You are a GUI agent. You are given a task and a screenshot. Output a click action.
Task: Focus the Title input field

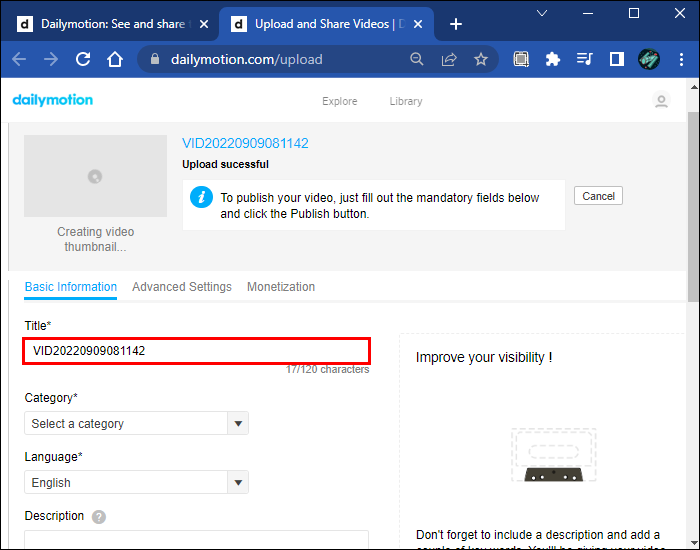coord(196,351)
